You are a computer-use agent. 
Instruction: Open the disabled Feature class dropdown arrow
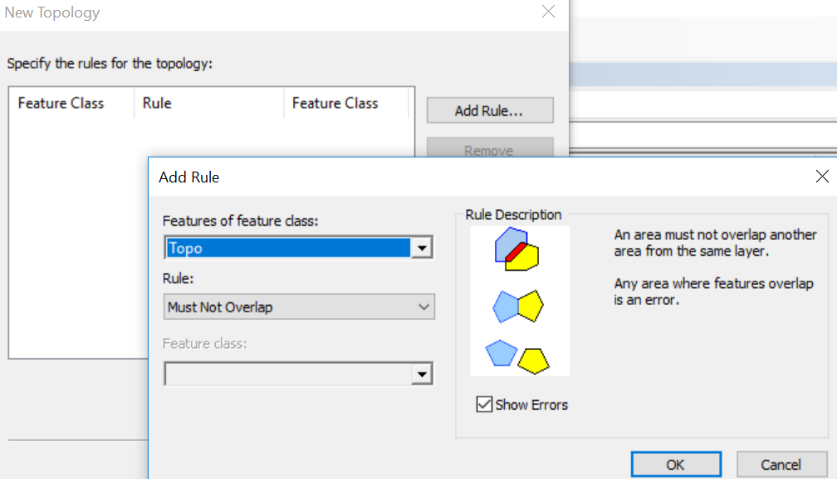(422, 374)
